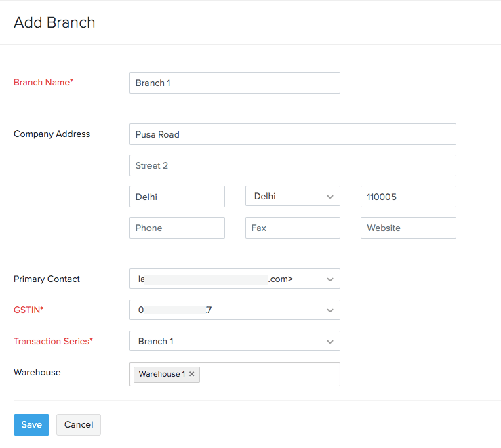Focus the Phone input field

pyautogui.click(x=177, y=228)
